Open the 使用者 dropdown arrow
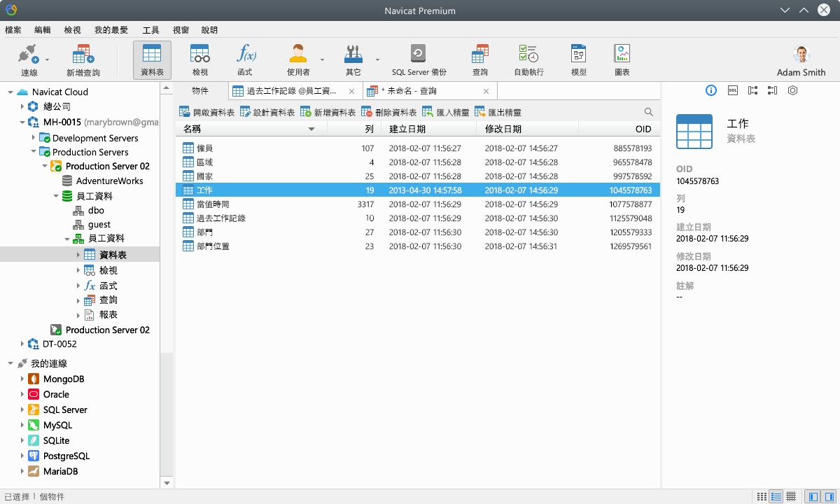Screen dimensions: 840x504 [322, 60]
